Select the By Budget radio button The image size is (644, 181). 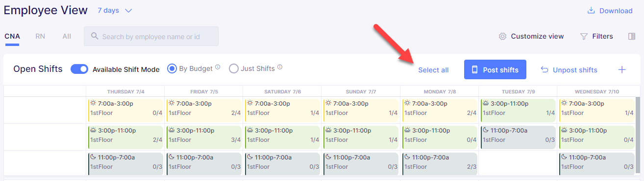(172, 69)
